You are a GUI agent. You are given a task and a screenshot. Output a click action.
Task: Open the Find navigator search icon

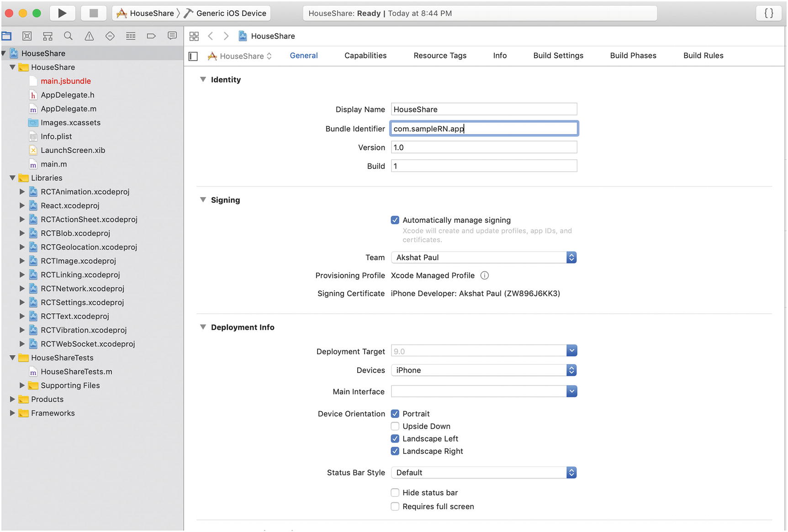[x=68, y=36]
